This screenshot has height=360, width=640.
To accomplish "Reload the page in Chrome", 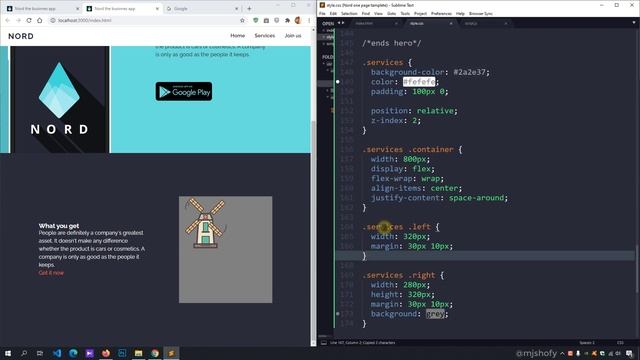I will pos(29,20).
